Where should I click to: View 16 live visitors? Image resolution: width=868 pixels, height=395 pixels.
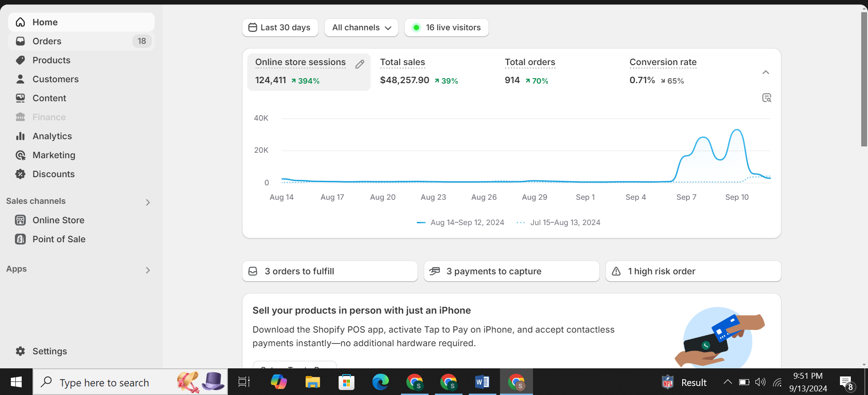pyautogui.click(x=447, y=28)
